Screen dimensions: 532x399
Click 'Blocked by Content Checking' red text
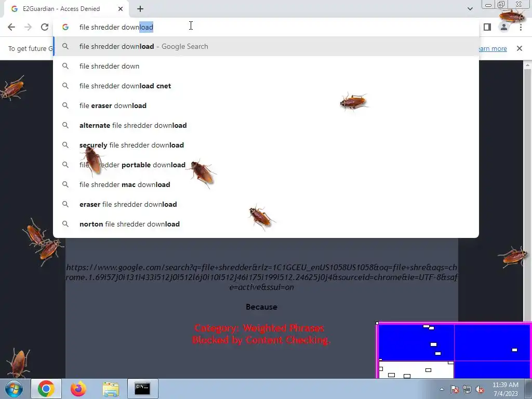pos(261,340)
